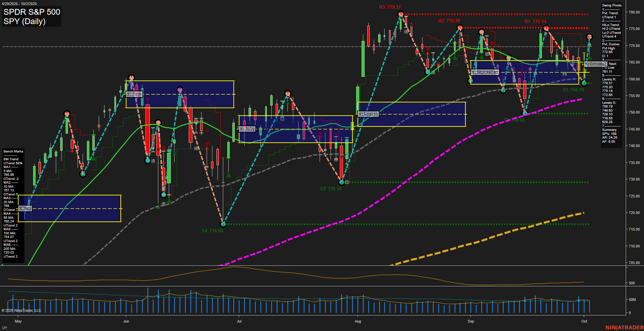Screen dimensions: 644x331
Task: Select the M:June monthly range tag
Action: [x=134, y=94]
